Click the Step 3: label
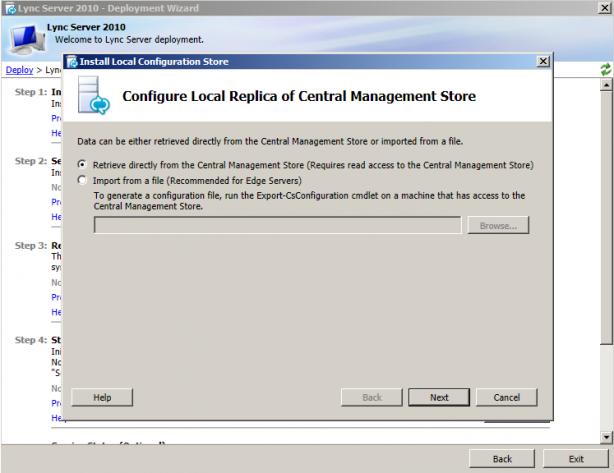614x473 pixels. (x=31, y=246)
